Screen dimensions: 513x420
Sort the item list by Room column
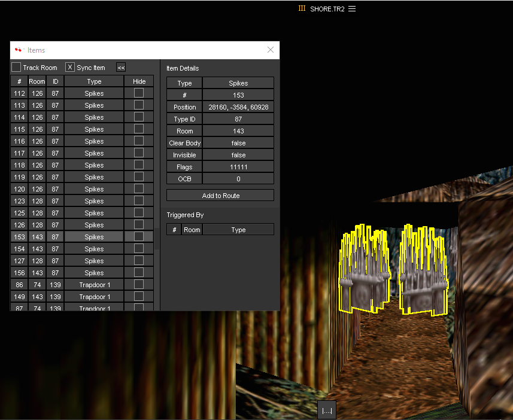click(x=37, y=81)
